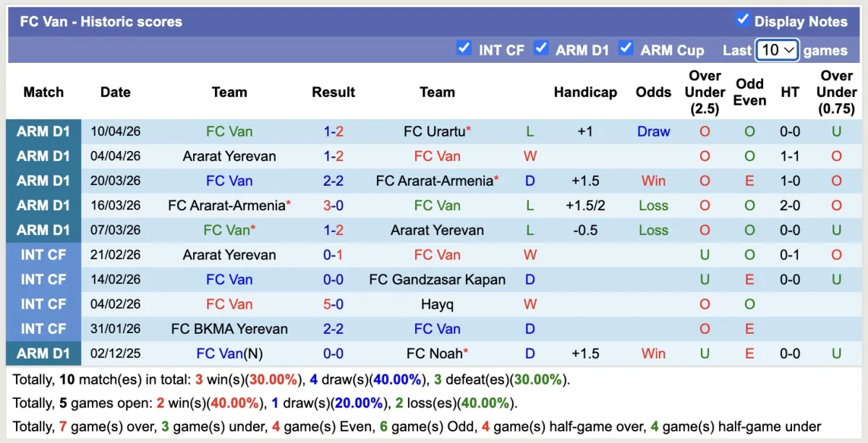Select FC Ararat-Armenia in the 20/03/26 row
Image resolution: width=868 pixels, height=443 pixels.
434,181
